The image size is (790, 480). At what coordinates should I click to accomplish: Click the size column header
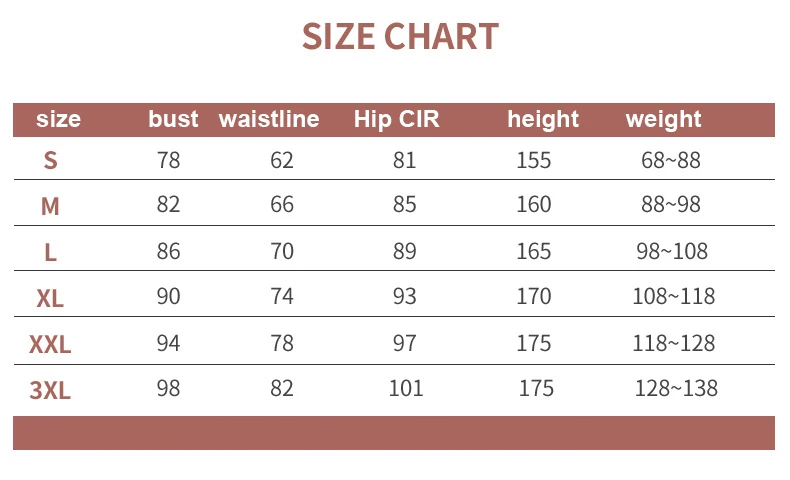coord(58,120)
